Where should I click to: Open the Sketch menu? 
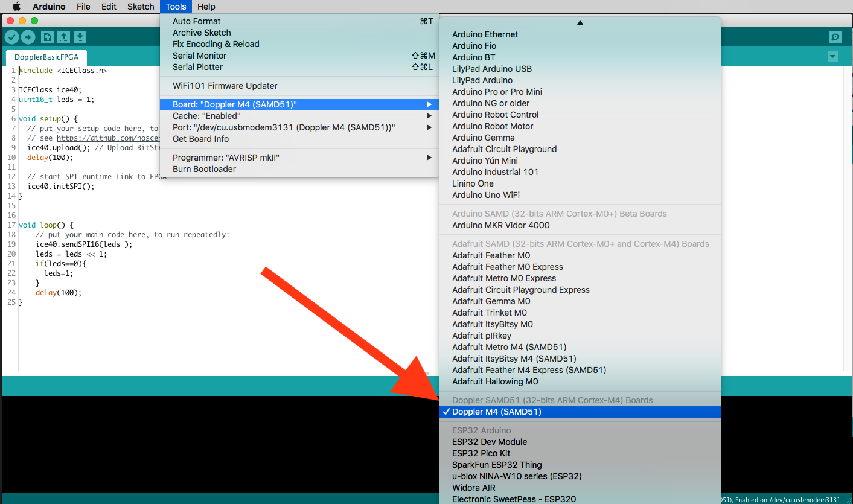141,7
